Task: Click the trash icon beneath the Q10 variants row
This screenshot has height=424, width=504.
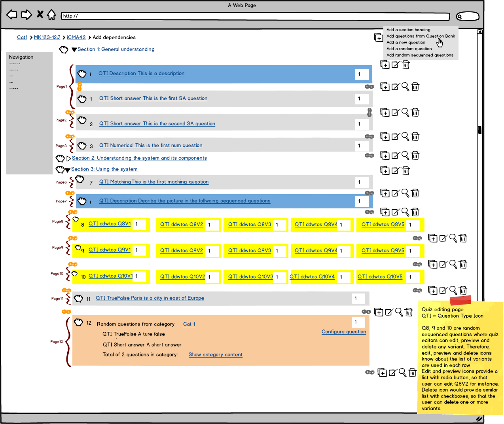Action: (463, 290)
